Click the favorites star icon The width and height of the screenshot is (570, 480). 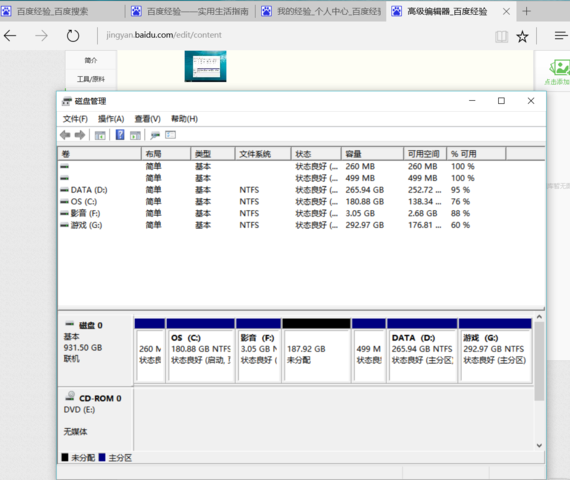[x=522, y=36]
